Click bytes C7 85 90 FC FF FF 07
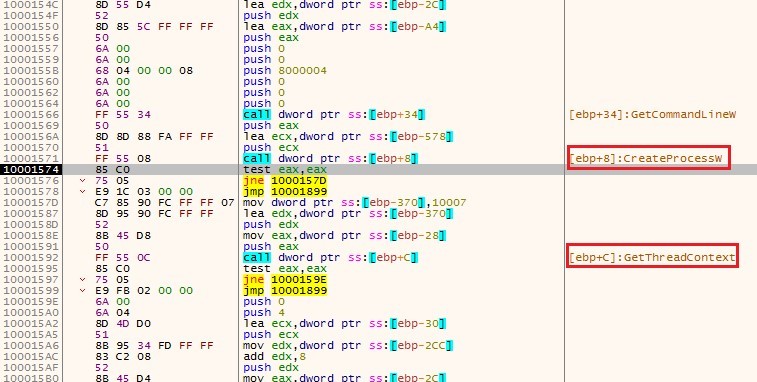The image size is (757, 382). [165, 202]
